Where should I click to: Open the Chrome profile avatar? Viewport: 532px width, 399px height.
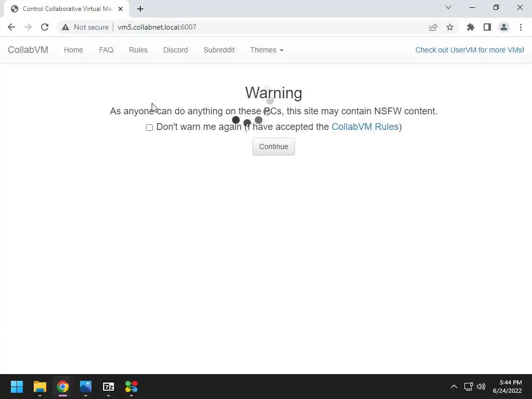tap(504, 27)
